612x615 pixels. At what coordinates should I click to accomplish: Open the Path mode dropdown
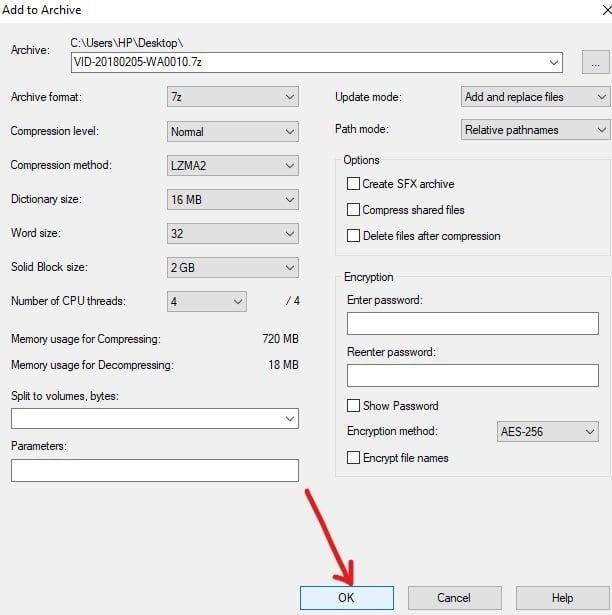coord(536,130)
